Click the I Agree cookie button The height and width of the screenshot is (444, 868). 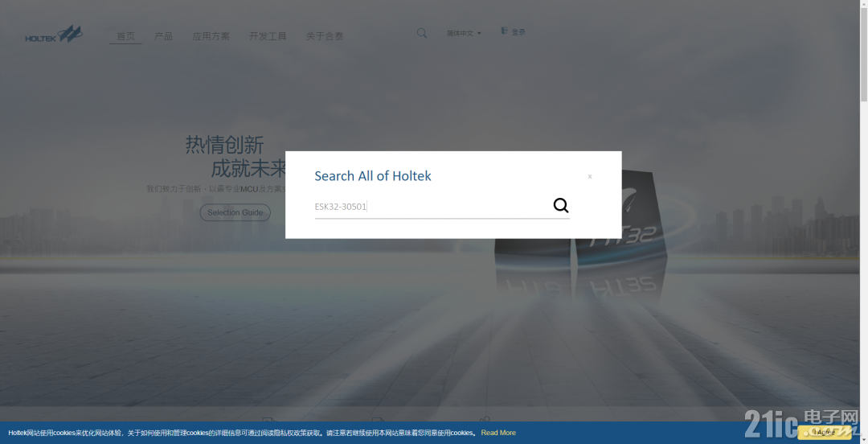(x=825, y=433)
